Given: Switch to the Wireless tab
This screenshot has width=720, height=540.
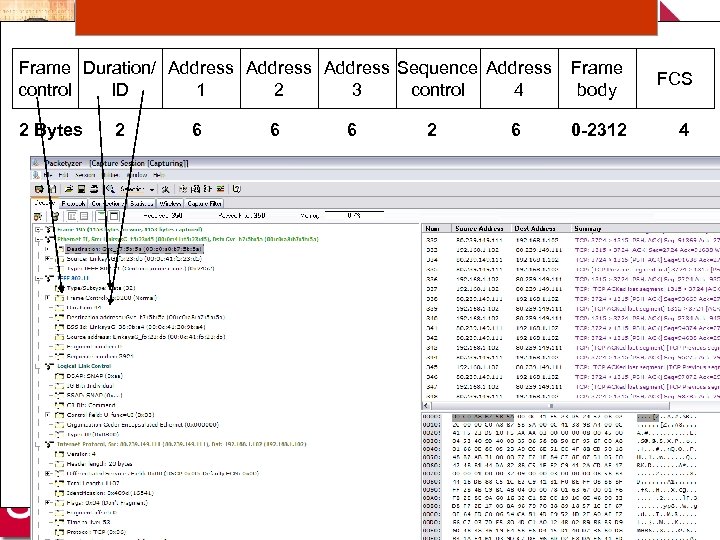Looking at the screenshot, I should coord(170,203).
